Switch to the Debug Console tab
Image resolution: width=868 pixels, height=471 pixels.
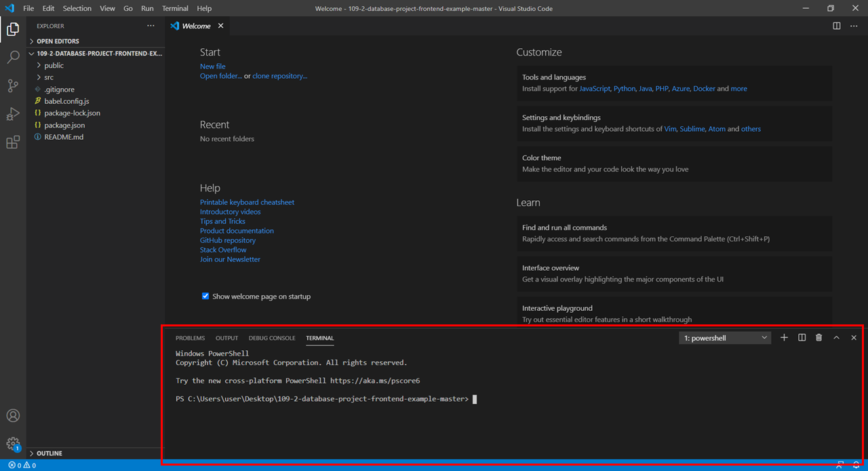(x=272, y=338)
